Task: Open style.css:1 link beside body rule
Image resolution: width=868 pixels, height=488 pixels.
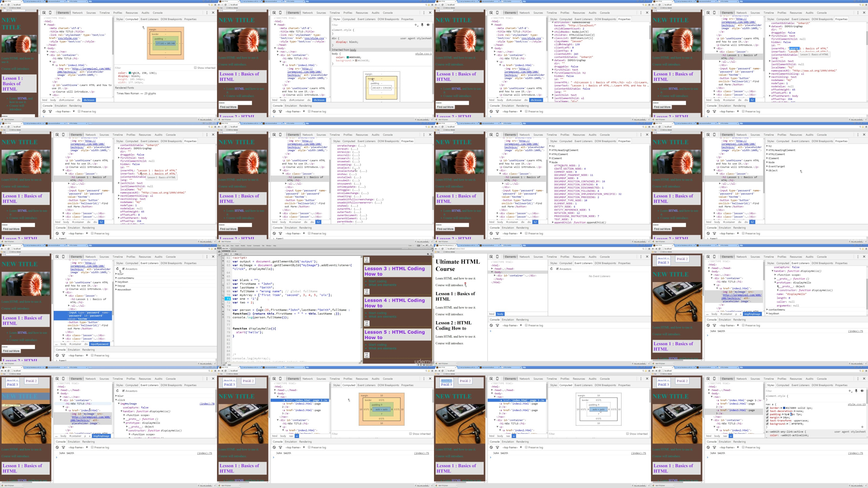Action: coord(423,54)
